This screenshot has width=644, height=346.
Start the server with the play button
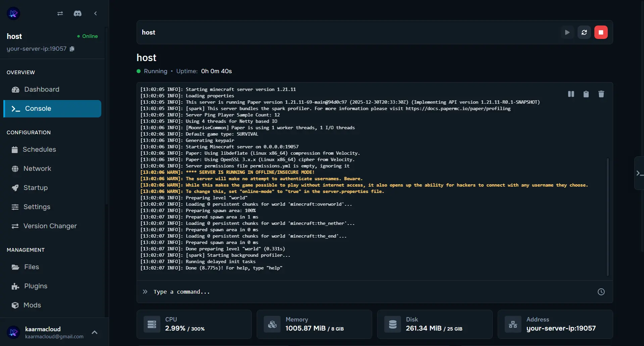pyautogui.click(x=567, y=32)
